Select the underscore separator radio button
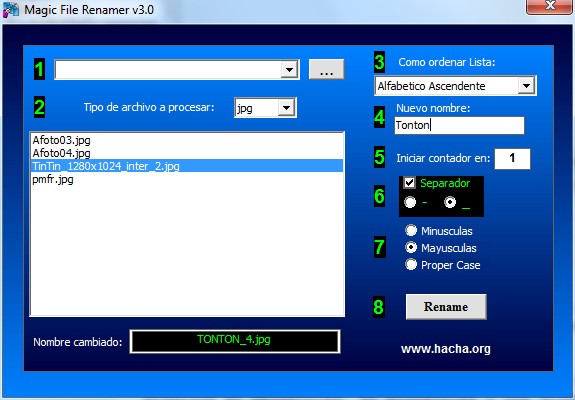 click(x=450, y=202)
